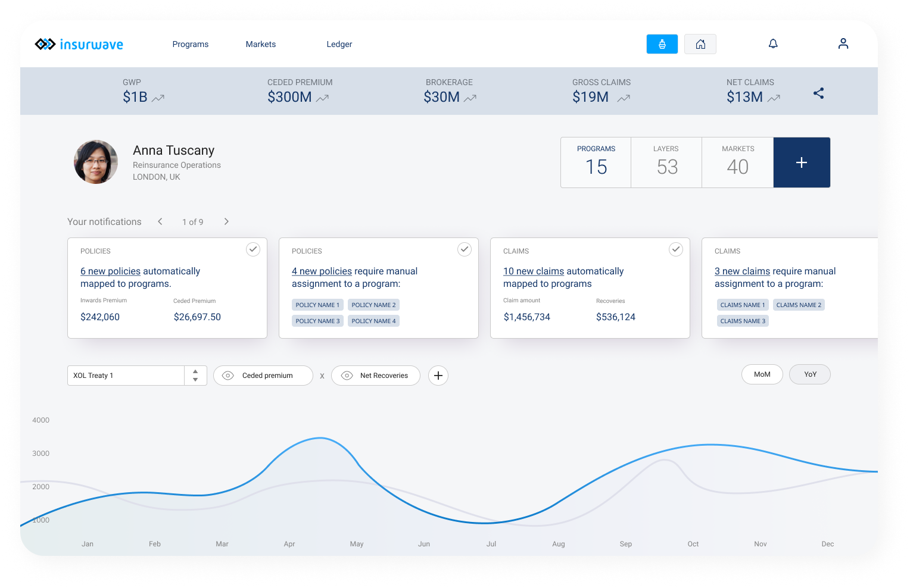Open the user account icon
This screenshot has height=588, width=910.
pos(843,43)
